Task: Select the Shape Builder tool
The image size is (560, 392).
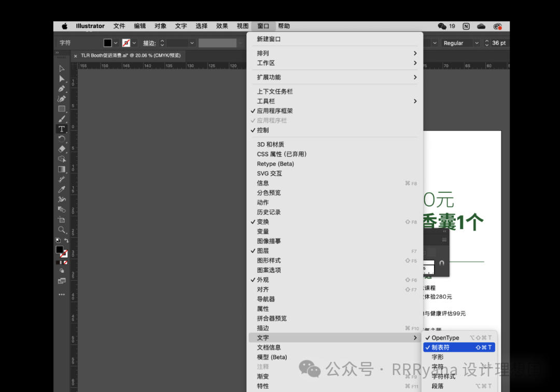Action: tap(62, 159)
